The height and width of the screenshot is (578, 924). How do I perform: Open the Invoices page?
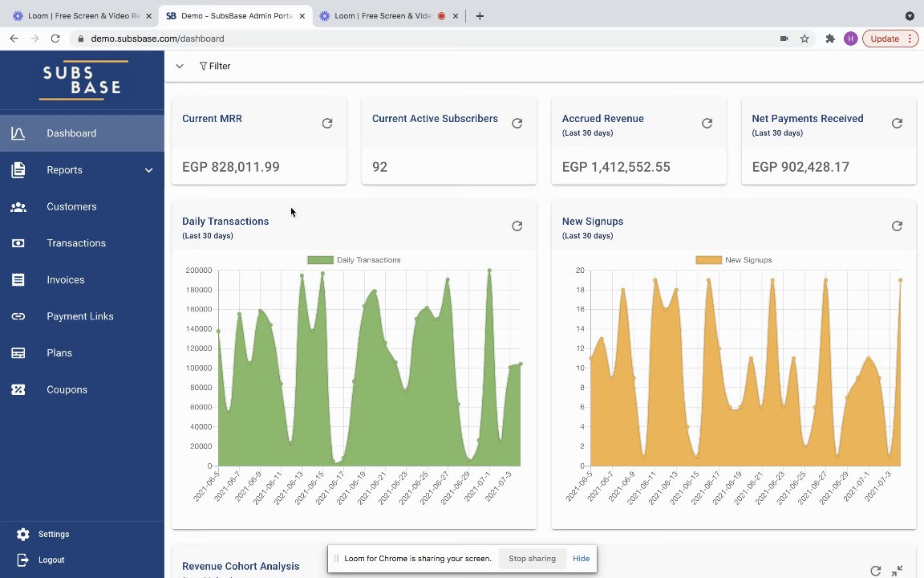click(82, 279)
